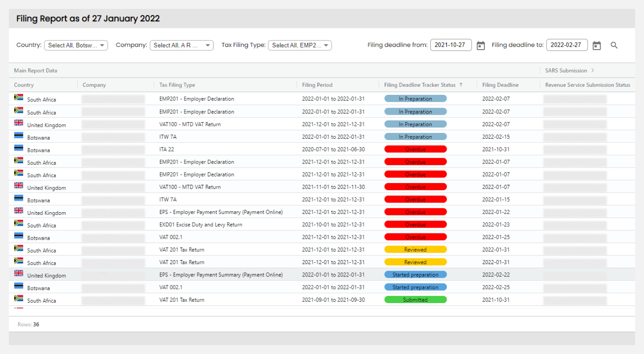The image size is (644, 354).
Task: Click the Botswana flag in the ITA 22 row
Action: point(19,148)
